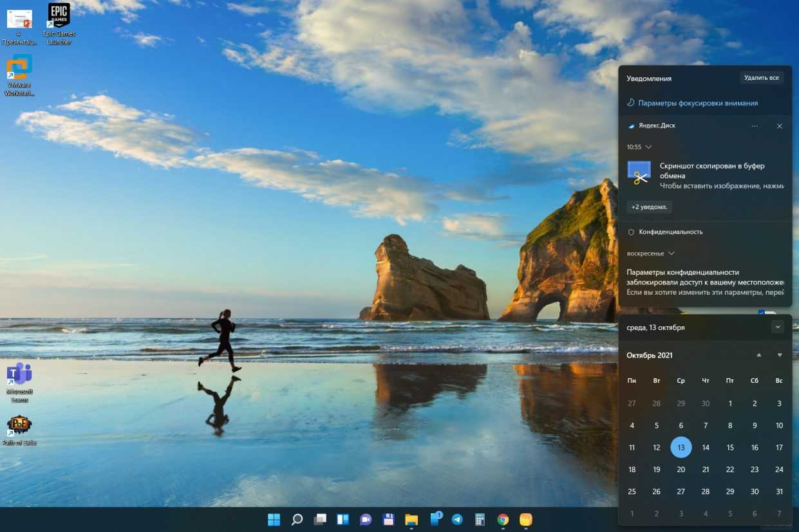Collapse the calendar with date header chevron

tap(778, 327)
